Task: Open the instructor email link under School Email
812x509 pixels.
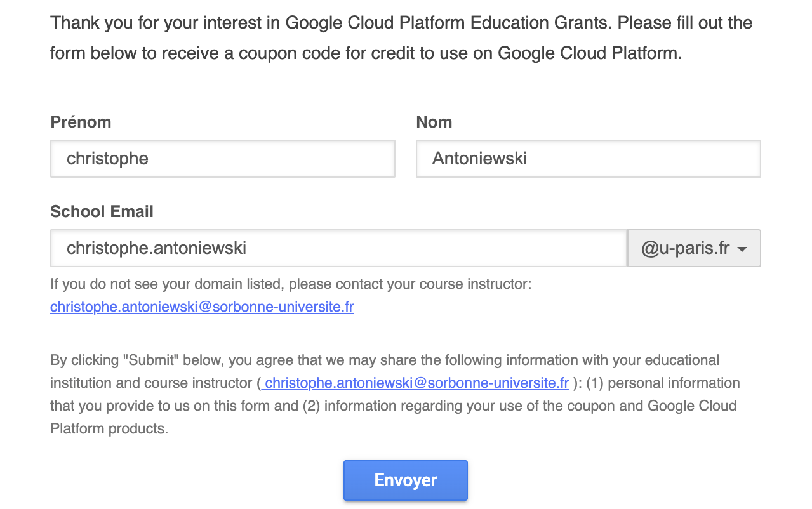Action: point(202,307)
